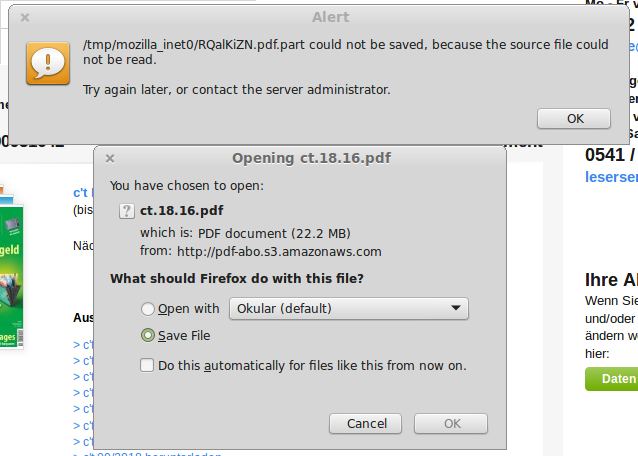This screenshot has width=638, height=456.
Task: Cancel the file download dialog
Action: tap(365, 423)
